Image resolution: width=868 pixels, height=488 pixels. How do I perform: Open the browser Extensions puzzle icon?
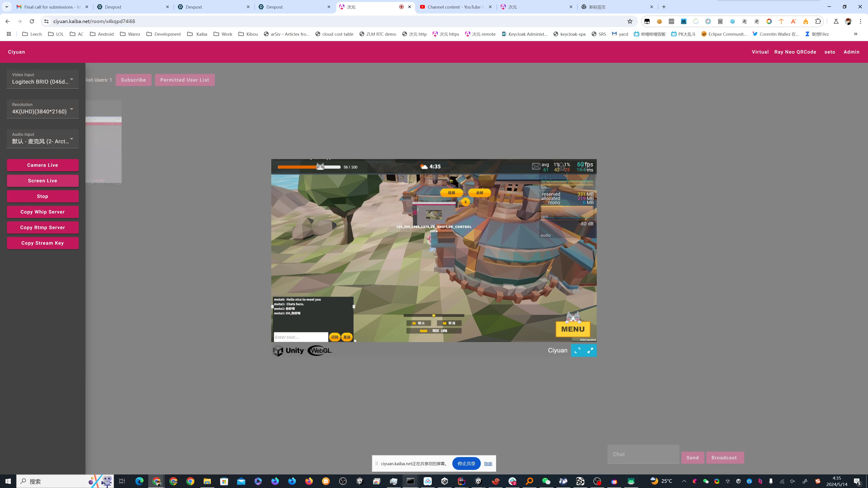coord(818,21)
